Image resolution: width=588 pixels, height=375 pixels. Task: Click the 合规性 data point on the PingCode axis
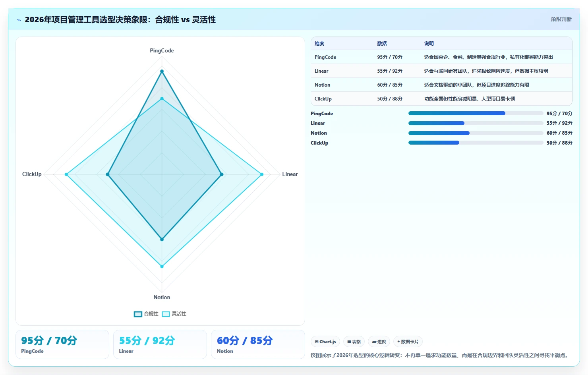pos(162,72)
